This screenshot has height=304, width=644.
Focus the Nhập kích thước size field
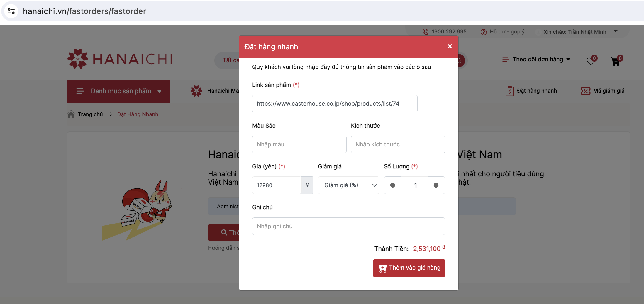click(x=398, y=144)
